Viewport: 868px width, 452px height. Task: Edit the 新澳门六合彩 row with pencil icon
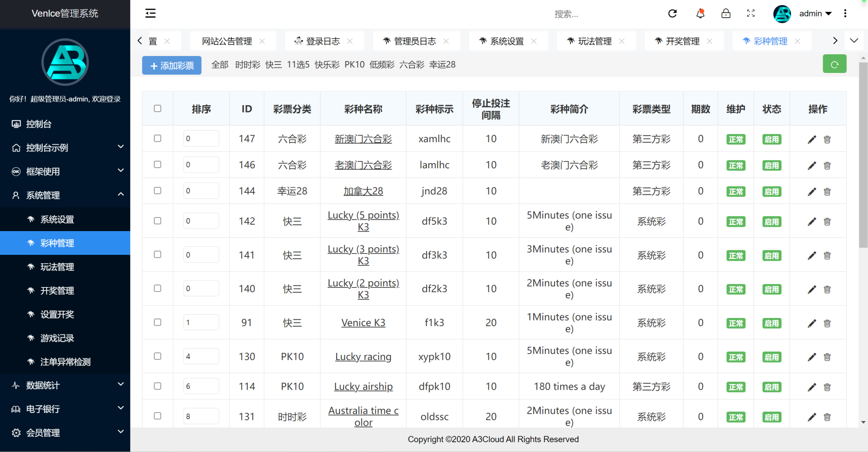[x=812, y=140]
